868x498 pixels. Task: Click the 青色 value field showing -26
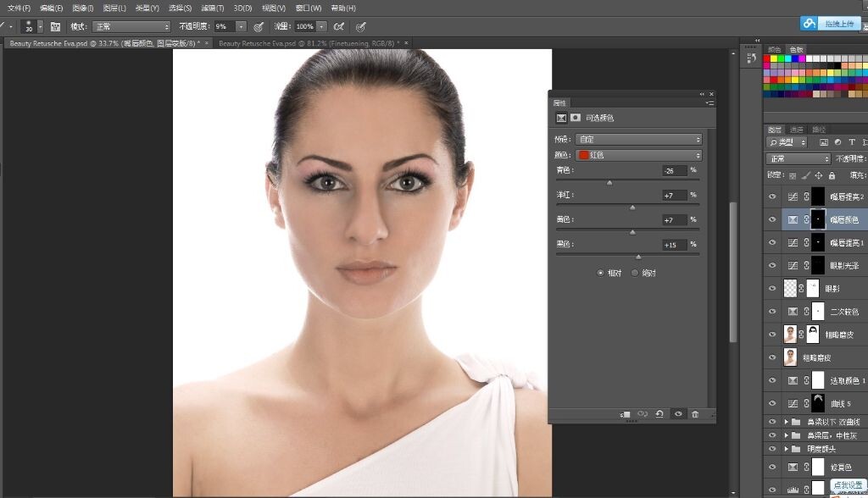click(x=674, y=170)
